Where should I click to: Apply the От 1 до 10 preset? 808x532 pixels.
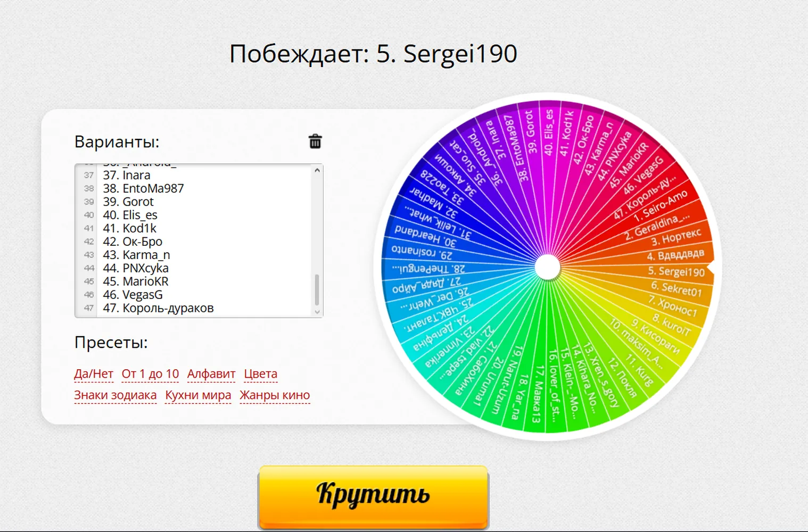[x=150, y=374]
